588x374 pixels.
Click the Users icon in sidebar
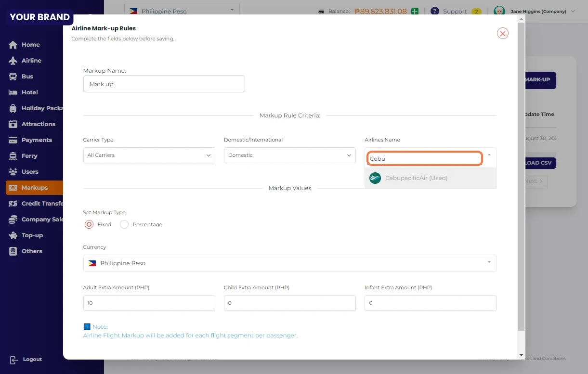pyautogui.click(x=13, y=172)
